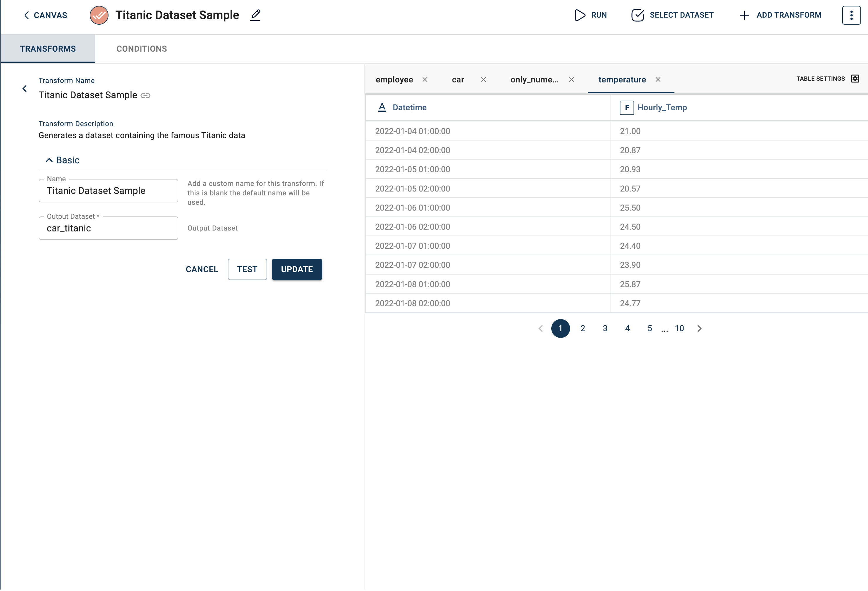Go to previous page of results
This screenshot has height=591, width=868.
[x=540, y=328]
